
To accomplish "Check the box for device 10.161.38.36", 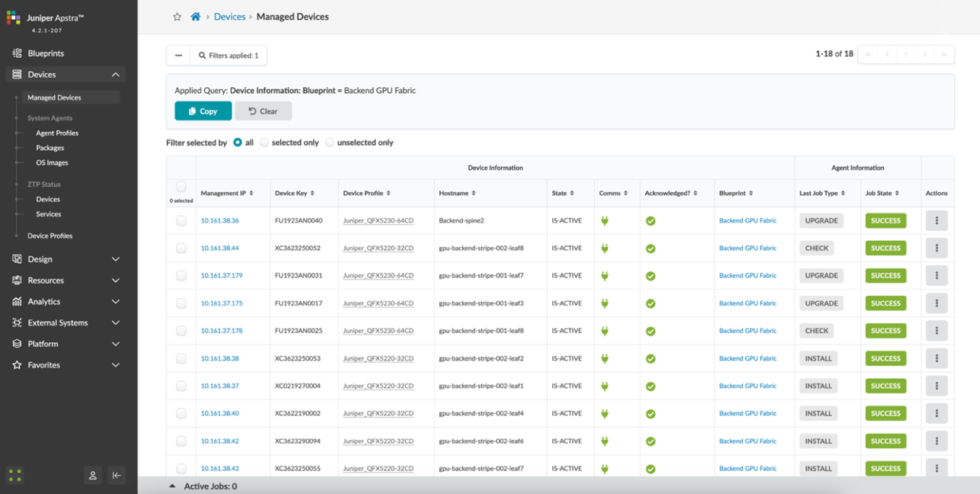I will click(181, 221).
